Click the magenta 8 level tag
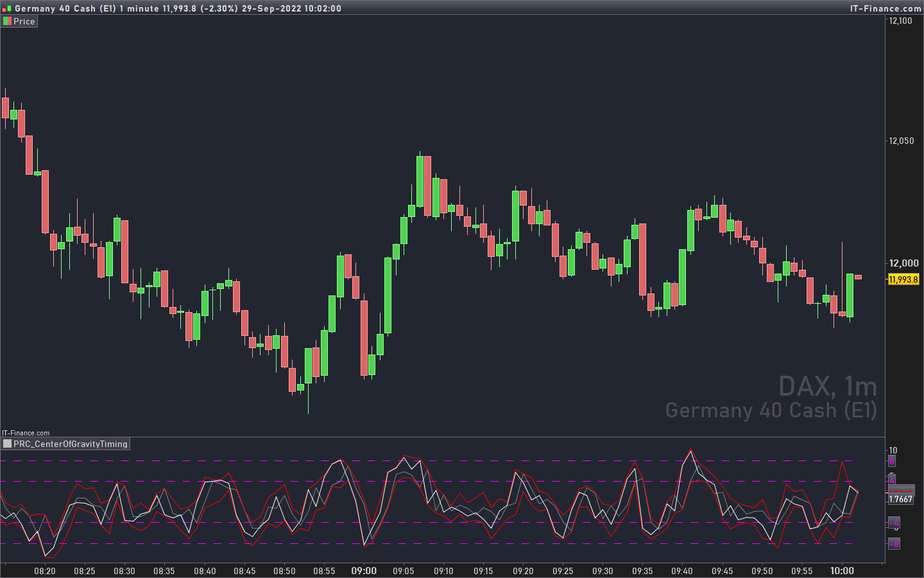The height and width of the screenshot is (578, 924). (x=892, y=461)
